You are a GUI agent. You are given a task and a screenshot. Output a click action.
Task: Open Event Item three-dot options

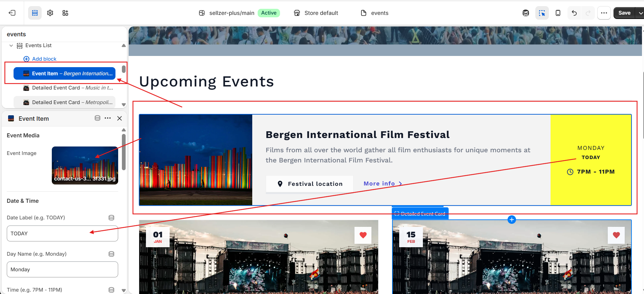click(108, 118)
